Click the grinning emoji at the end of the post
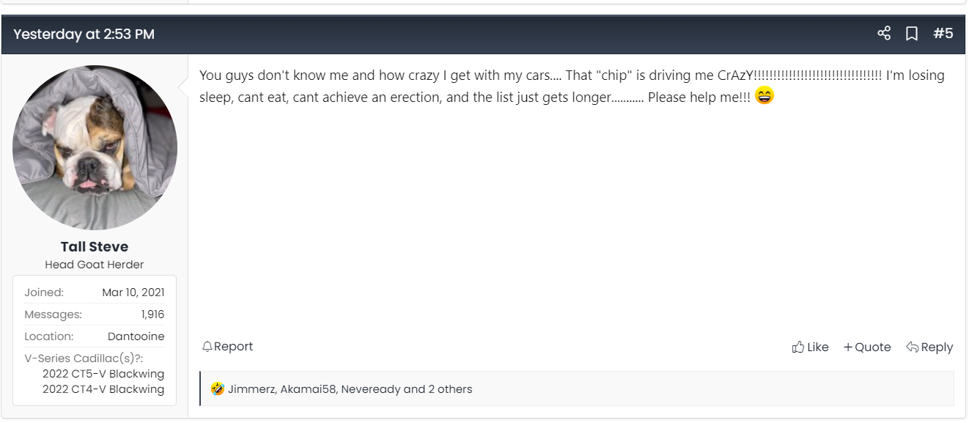 765,96
